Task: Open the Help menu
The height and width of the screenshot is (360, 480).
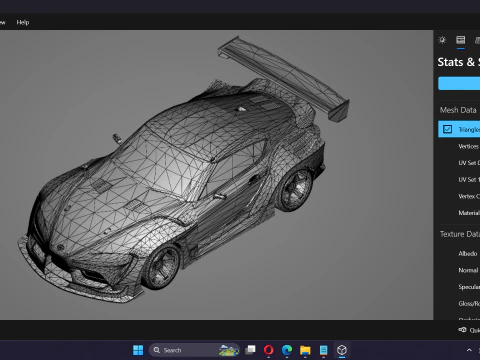Action: 23,22
